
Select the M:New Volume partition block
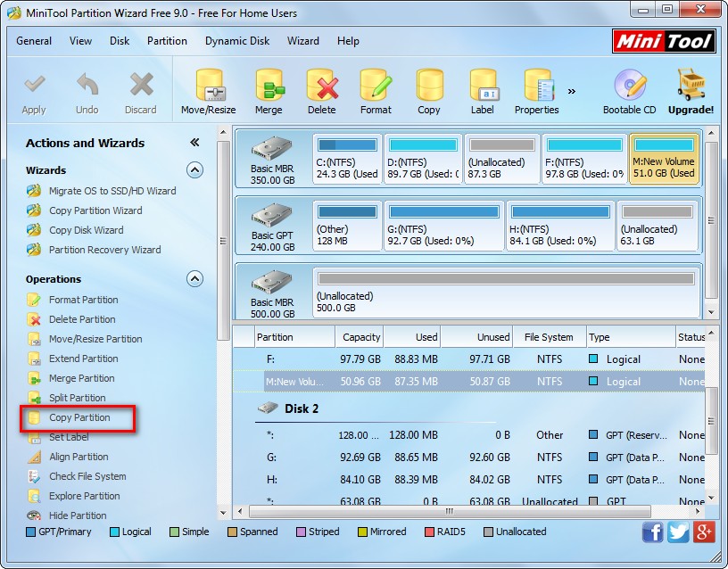pos(664,159)
